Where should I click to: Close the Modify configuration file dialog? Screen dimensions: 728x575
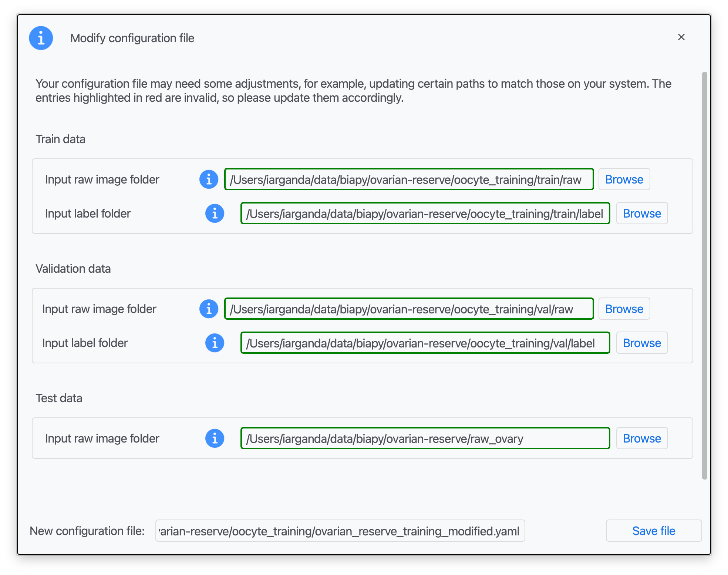pos(681,37)
